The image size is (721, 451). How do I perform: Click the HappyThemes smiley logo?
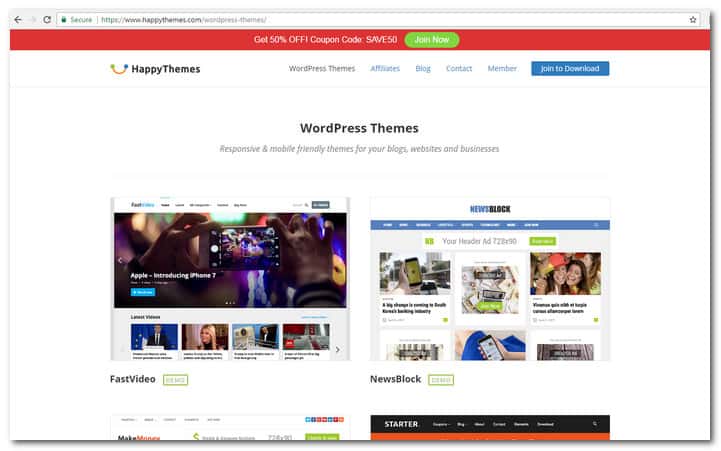click(119, 69)
